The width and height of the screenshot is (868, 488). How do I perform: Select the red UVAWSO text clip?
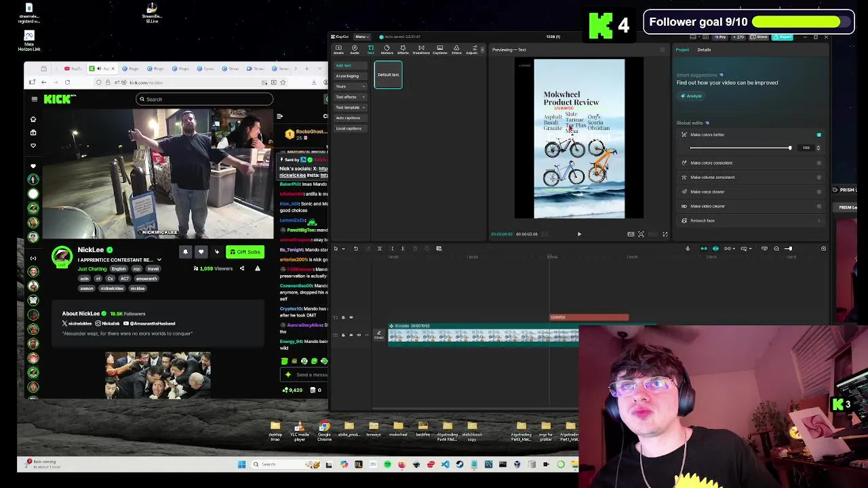point(589,317)
